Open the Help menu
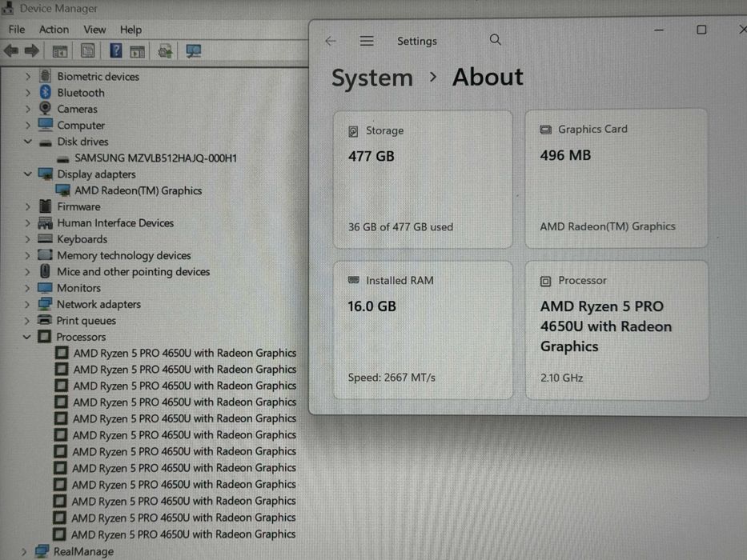Image resolution: width=747 pixels, height=560 pixels. [x=131, y=30]
